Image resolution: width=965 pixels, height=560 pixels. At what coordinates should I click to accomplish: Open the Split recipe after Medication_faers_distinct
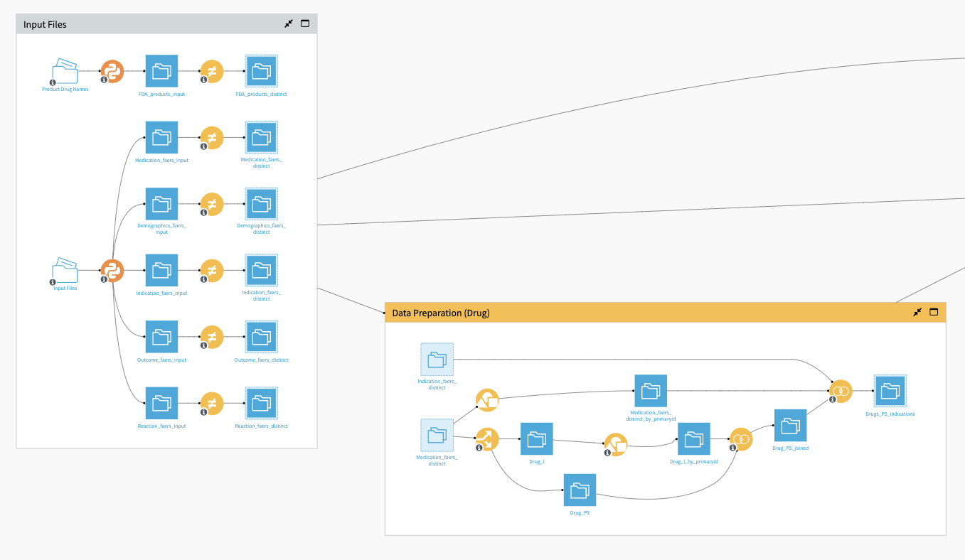click(489, 439)
